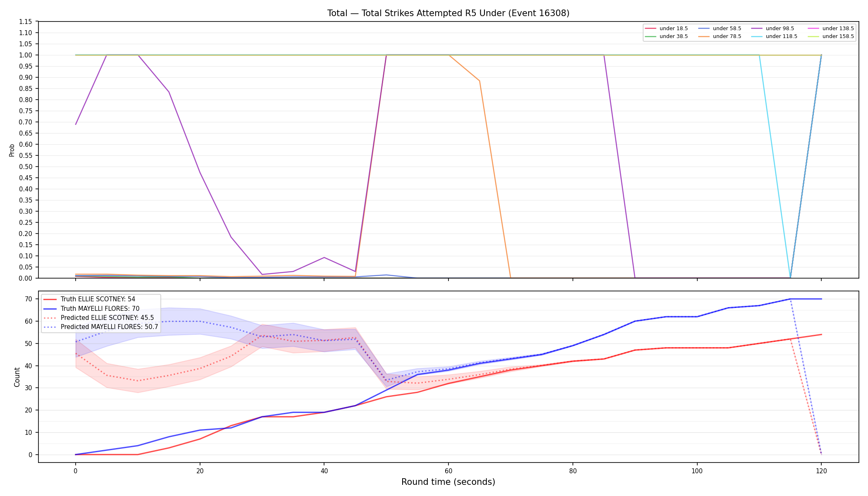Select the 'under 78.5' legend entry
This screenshot has width=868, height=496.
[720, 36]
